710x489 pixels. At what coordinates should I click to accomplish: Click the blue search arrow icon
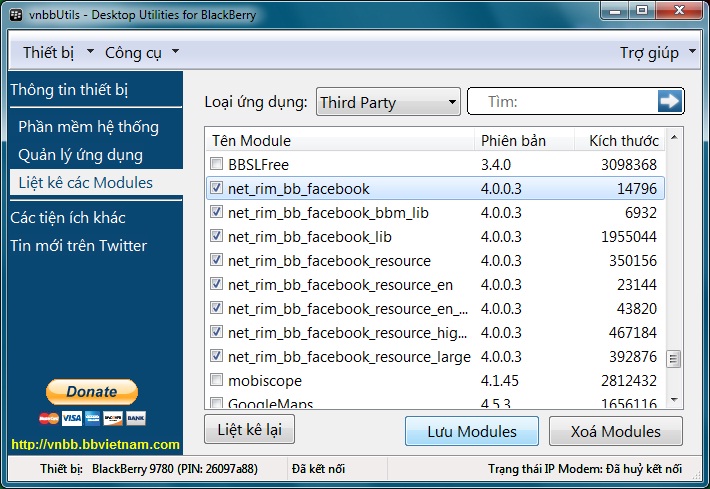670,101
